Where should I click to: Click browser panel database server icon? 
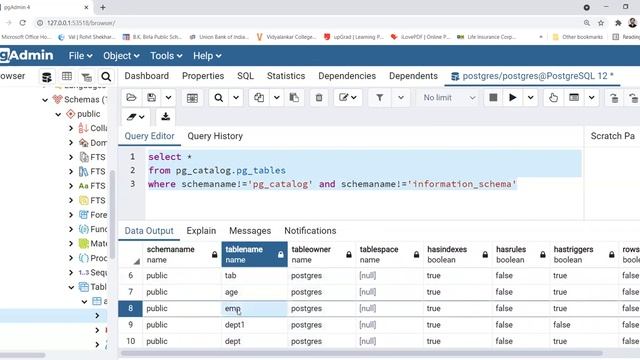pos(47,76)
